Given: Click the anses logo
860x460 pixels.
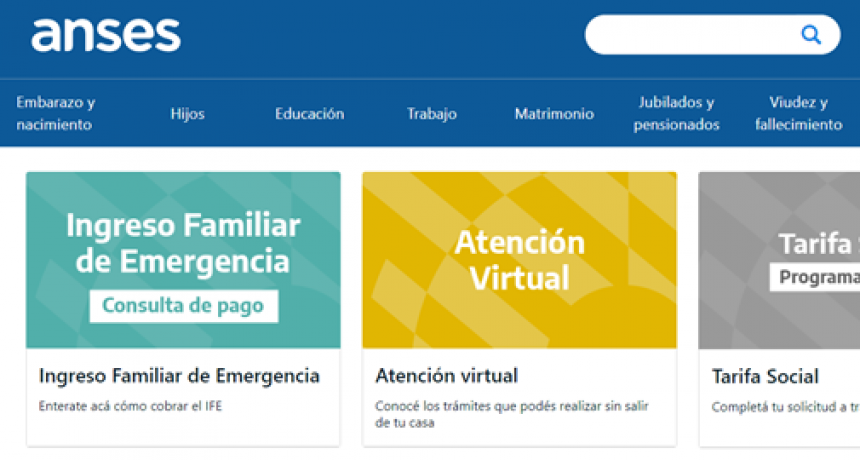Looking at the screenshot, I should click(x=106, y=35).
